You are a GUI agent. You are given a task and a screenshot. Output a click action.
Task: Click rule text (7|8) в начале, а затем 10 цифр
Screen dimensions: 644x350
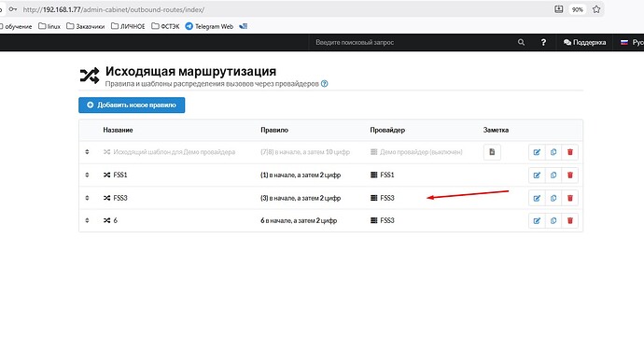tap(305, 152)
